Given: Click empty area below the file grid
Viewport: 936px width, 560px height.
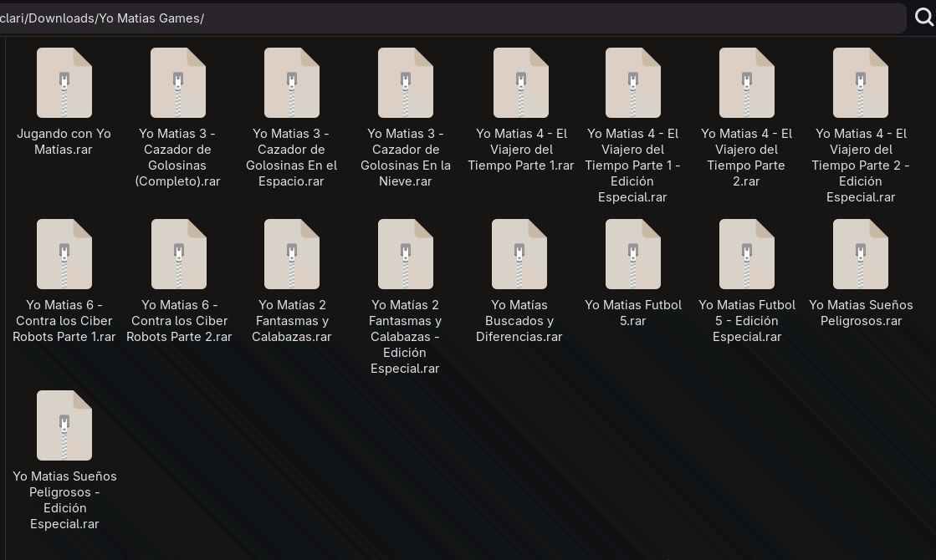Looking at the screenshot, I should (502, 468).
